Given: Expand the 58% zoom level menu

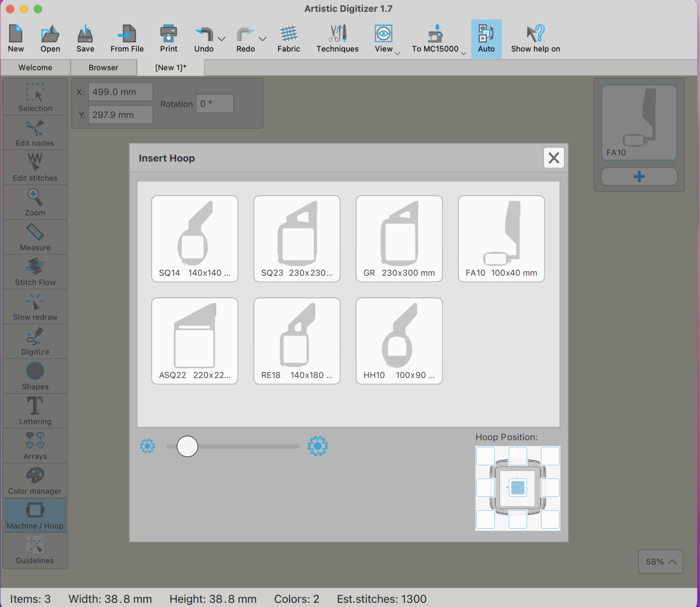Looking at the screenshot, I should [x=661, y=562].
